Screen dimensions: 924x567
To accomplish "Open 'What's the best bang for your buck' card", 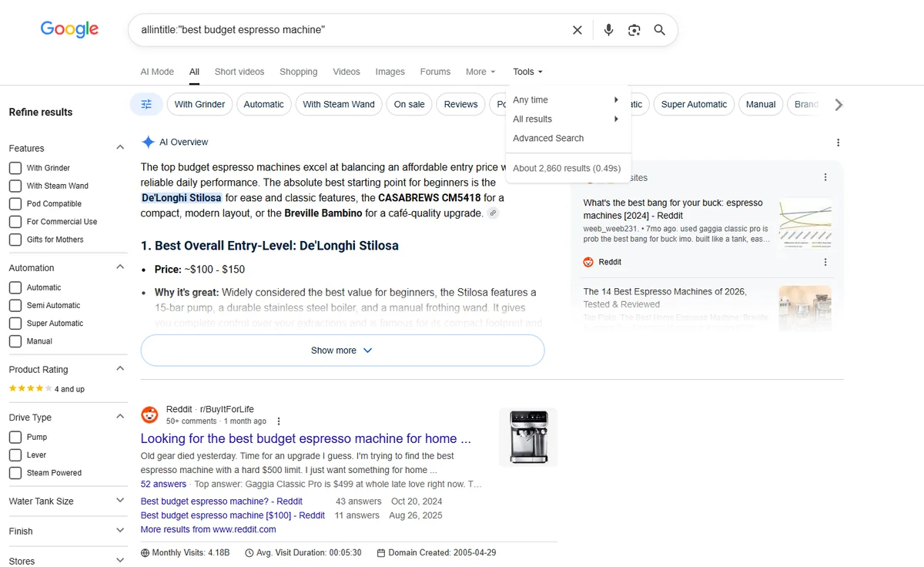I will [x=673, y=210].
